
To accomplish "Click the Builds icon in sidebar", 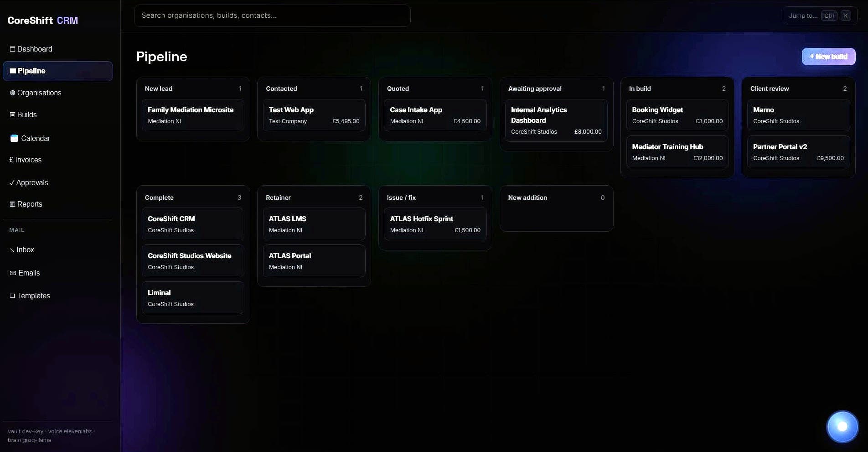I will tap(12, 115).
